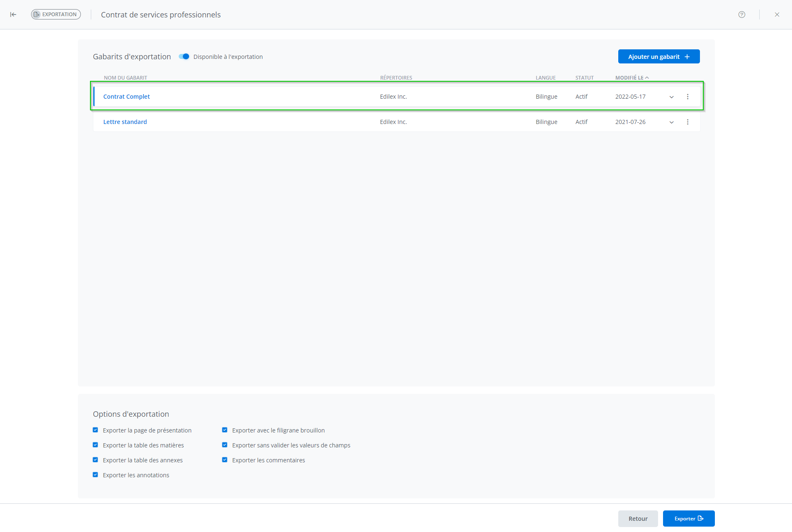Disable Exporter avec le filigrane brouillon
Viewport: 792px width, 532px height.
(x=225, y=430)
